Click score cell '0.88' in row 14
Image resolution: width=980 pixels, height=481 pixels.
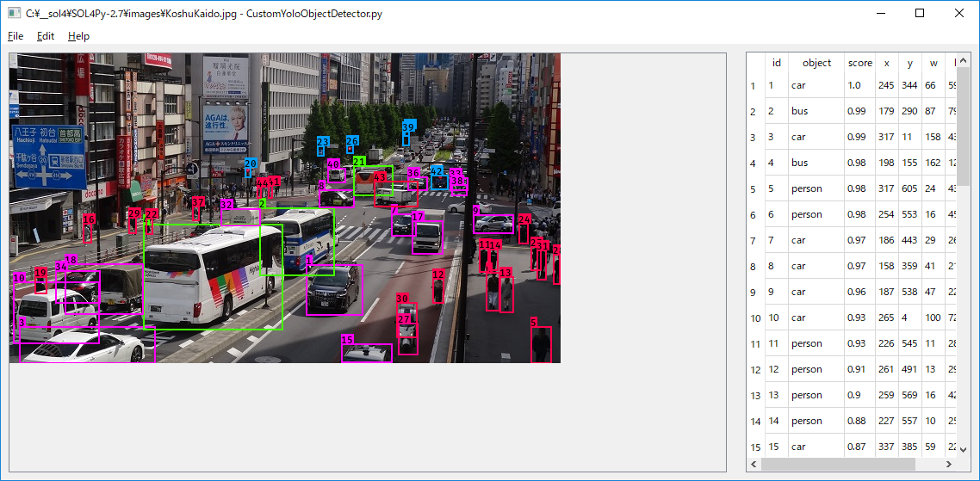859,421
